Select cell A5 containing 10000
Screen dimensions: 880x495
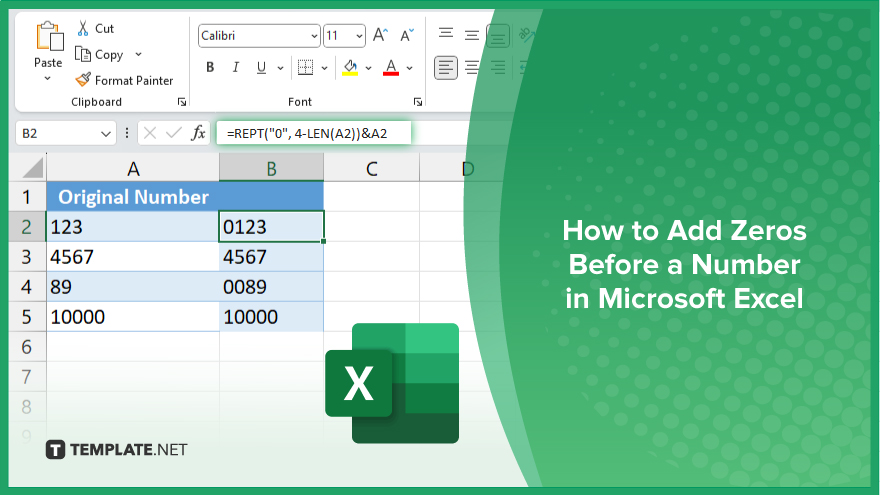(x=133, y=317)
